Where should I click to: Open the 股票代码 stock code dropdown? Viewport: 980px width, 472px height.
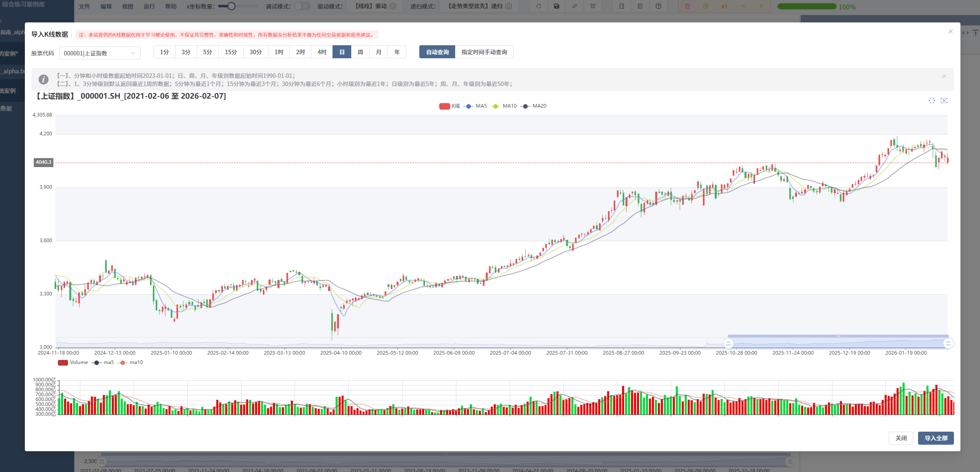point(99,53)
